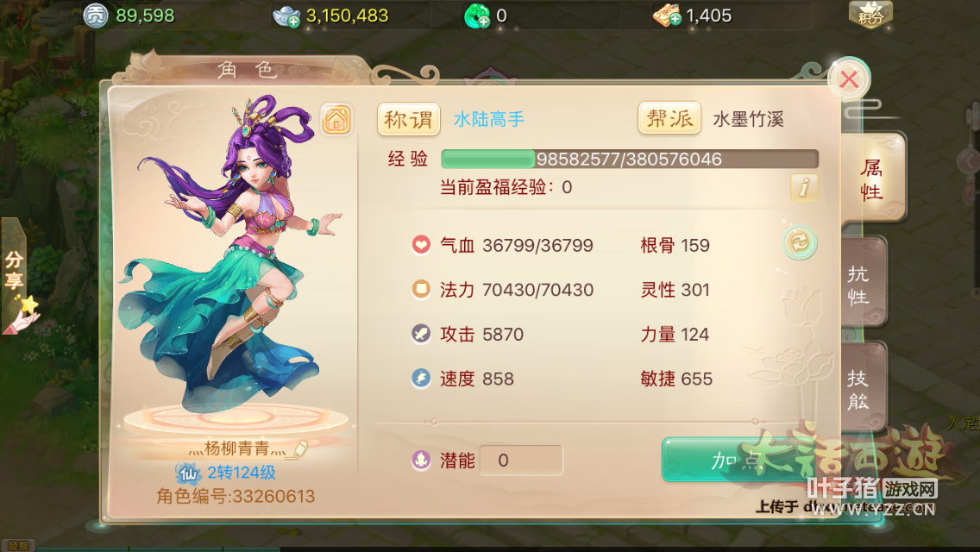980x552 pixels.
Task: Click the 帮派 guild button
Action: click(x=669, y=118)
